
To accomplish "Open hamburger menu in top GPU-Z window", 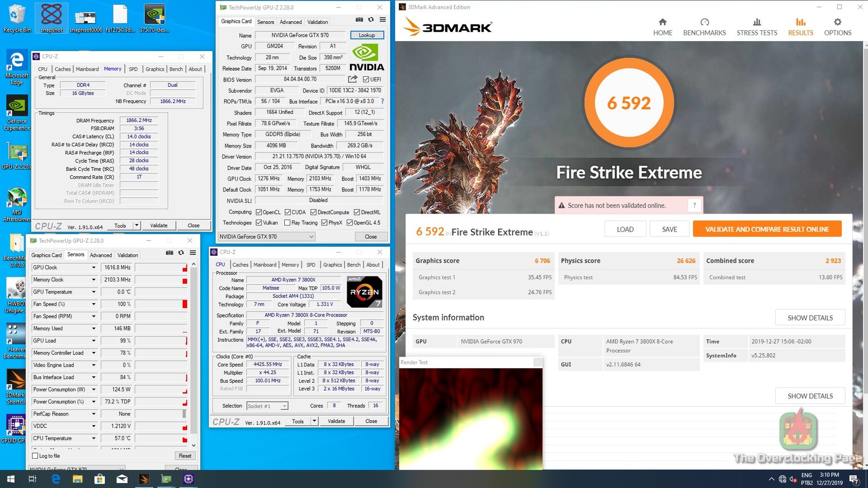I will [382, 20].
